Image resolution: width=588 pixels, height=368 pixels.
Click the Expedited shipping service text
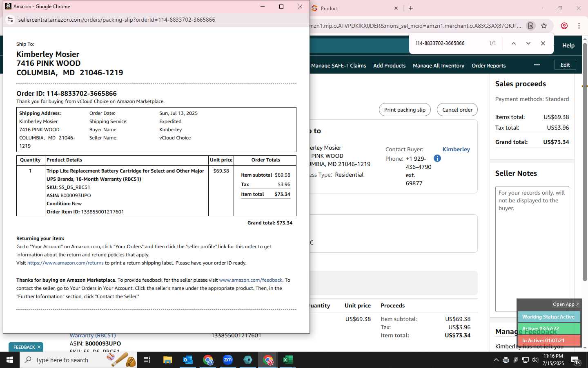point(170,121)
